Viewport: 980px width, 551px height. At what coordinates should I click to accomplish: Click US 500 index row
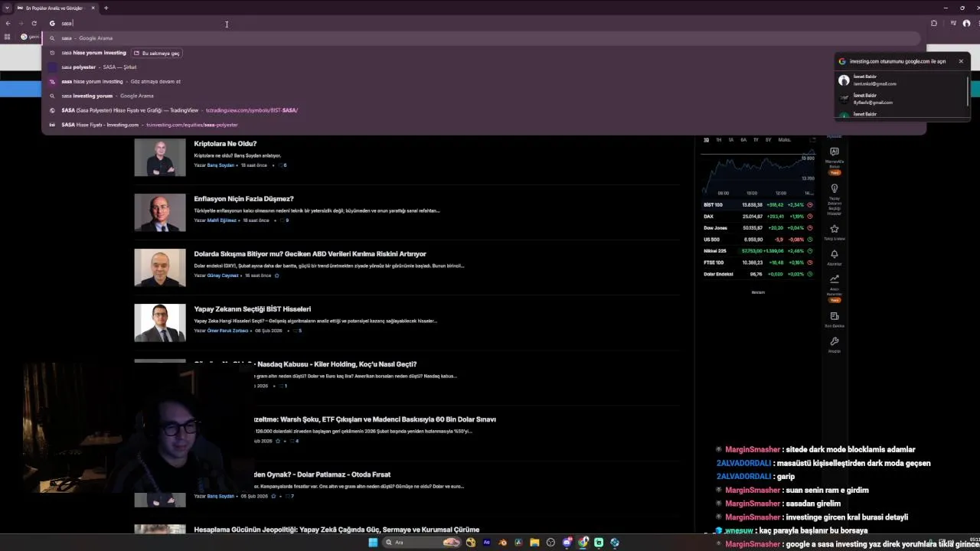(x=758, y=240)
